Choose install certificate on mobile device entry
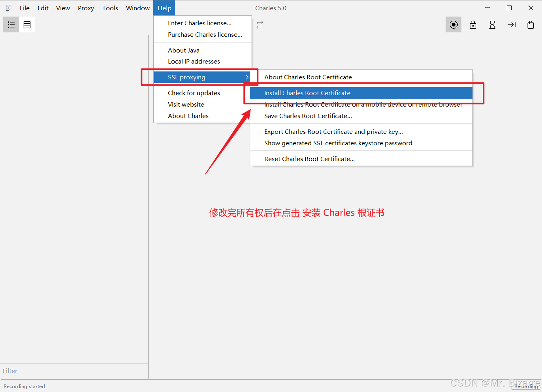This screenshot has height=392, width=542. [361, 104]
